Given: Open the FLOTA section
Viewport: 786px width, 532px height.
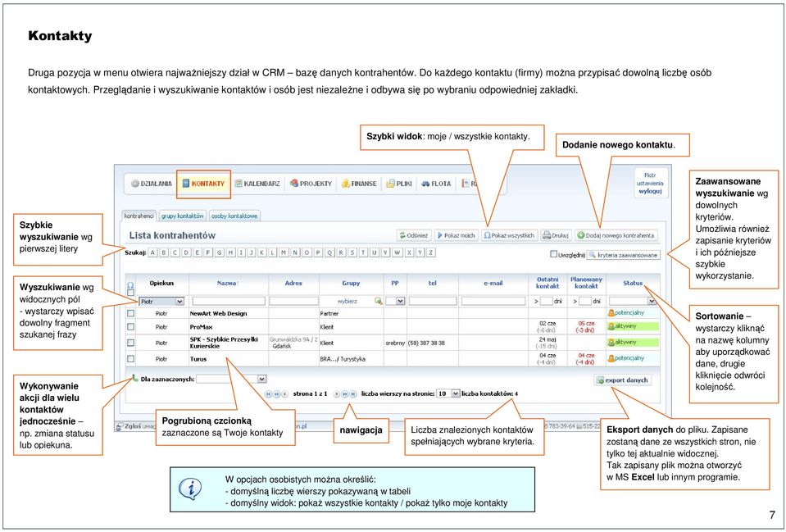Looking at the screenshot, I should (x=436, y=184).
